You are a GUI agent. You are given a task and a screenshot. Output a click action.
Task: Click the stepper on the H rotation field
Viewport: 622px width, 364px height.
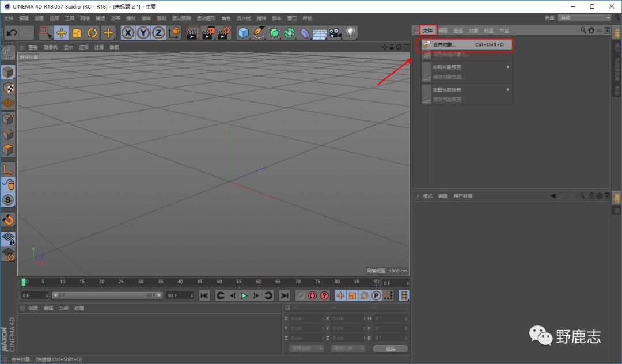click(x=406, y=318)
